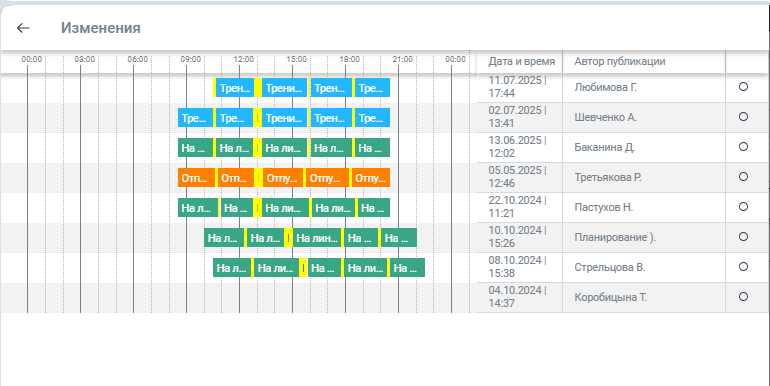Go back using the left arrow
This screenshot has height=386, width=770.
tap(23, 28)
